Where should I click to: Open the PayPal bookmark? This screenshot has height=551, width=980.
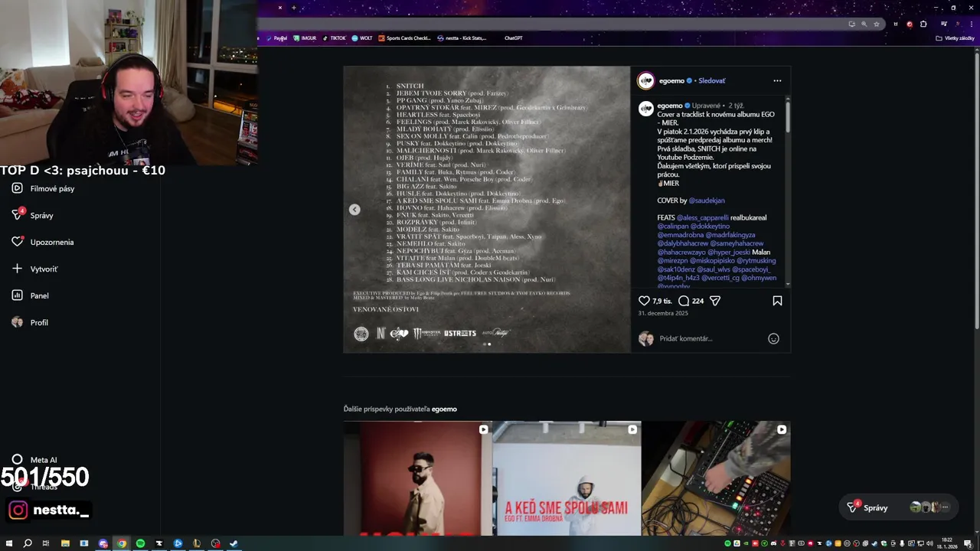click(x=277, y=37)
